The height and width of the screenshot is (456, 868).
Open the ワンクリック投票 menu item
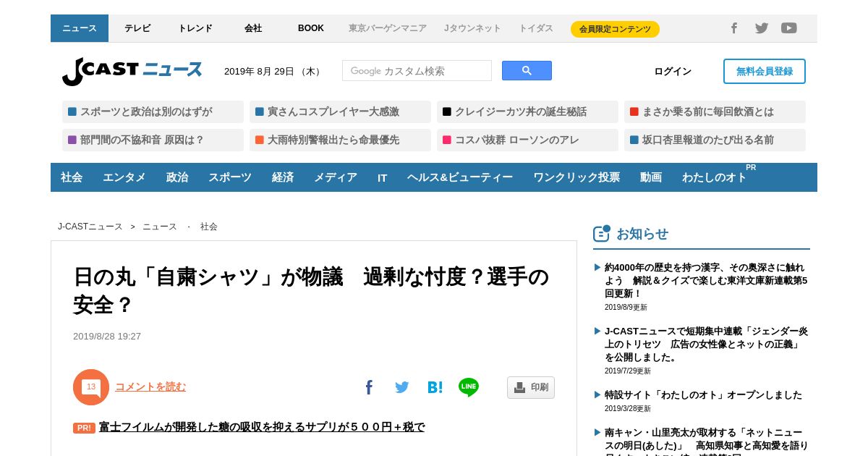tap(576, 177)
